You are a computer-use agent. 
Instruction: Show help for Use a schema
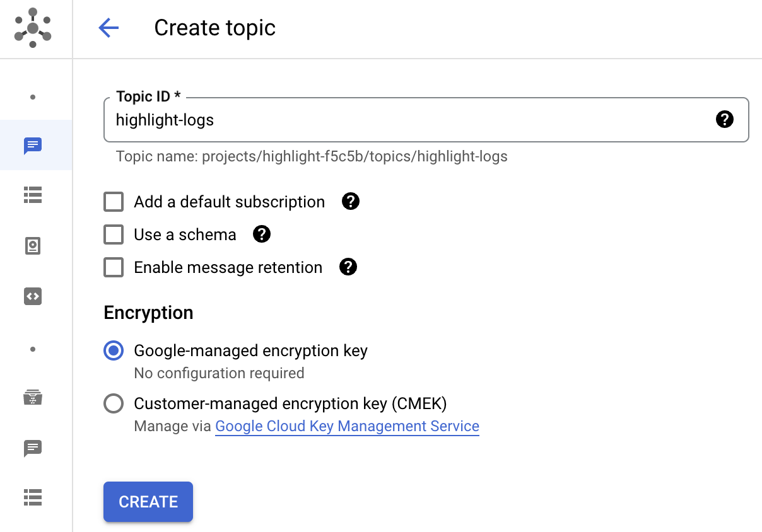(x=261, y=234)
